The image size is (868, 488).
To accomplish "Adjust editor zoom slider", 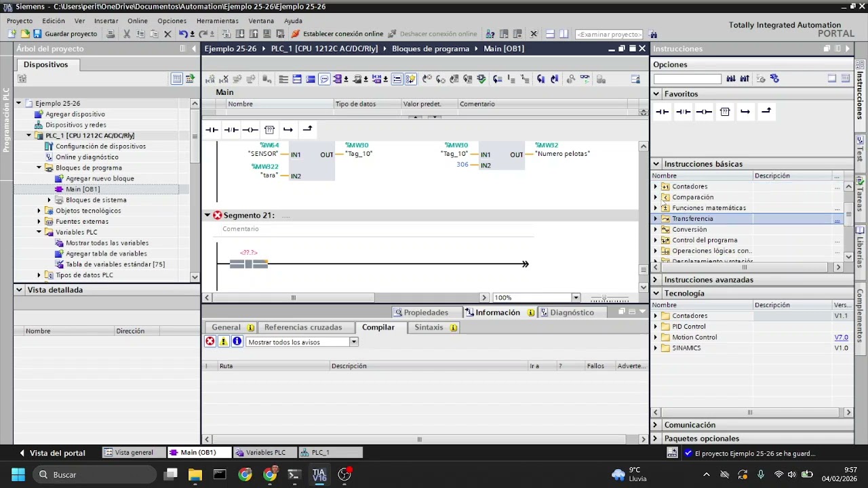I will pyautogui.click(x=605, y=298).
